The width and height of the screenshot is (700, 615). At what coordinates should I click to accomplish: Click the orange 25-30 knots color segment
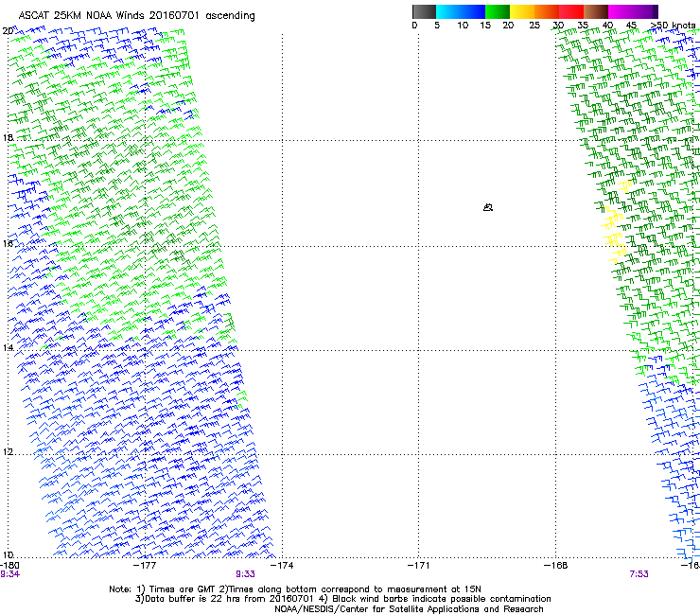coord(547,11)
